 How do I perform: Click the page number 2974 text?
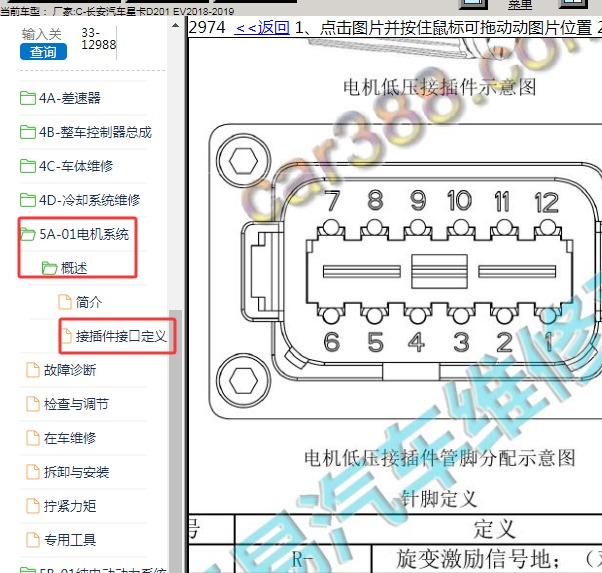point(207,28)
